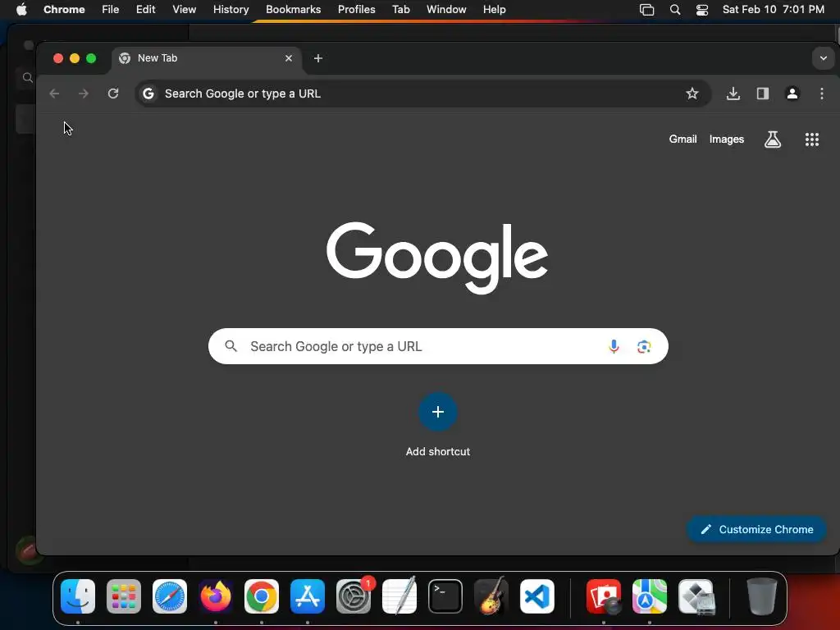Open Terminal from the Dock
The width and height of the screenshot is (840, 630).
[x=445, y=596]
